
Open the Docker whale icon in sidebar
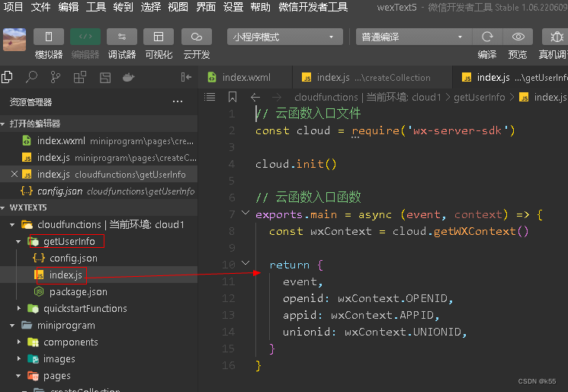tap(129, 77)
